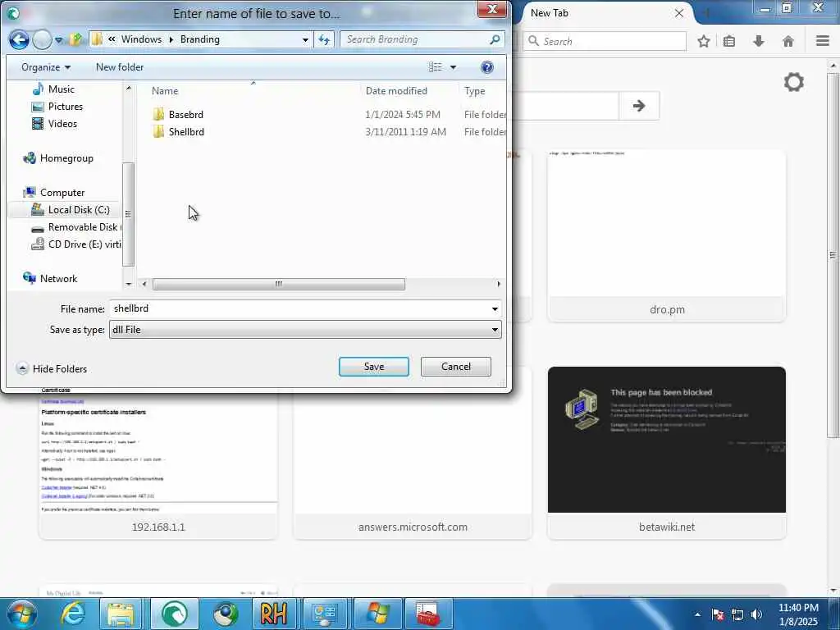The width and height of the screenshot is (840, 630).
Task: Open the Windows flag taskbar icon
Action: pos(377,614)
